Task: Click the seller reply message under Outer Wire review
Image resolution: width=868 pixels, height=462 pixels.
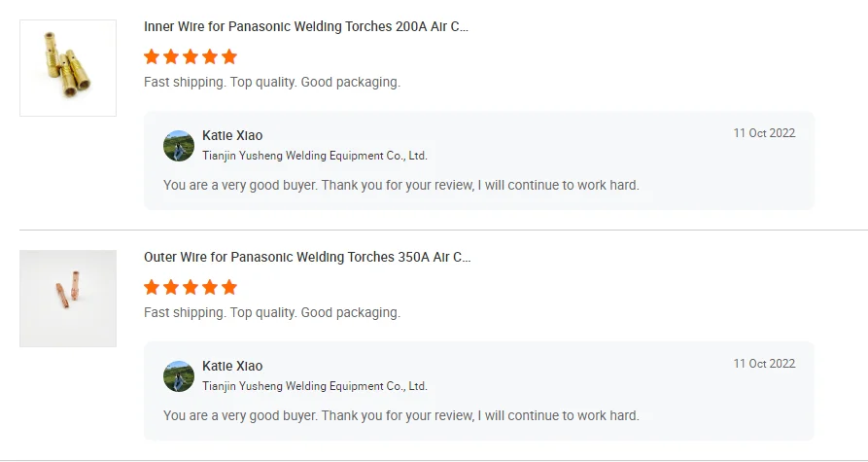Action: pos(400,415)
